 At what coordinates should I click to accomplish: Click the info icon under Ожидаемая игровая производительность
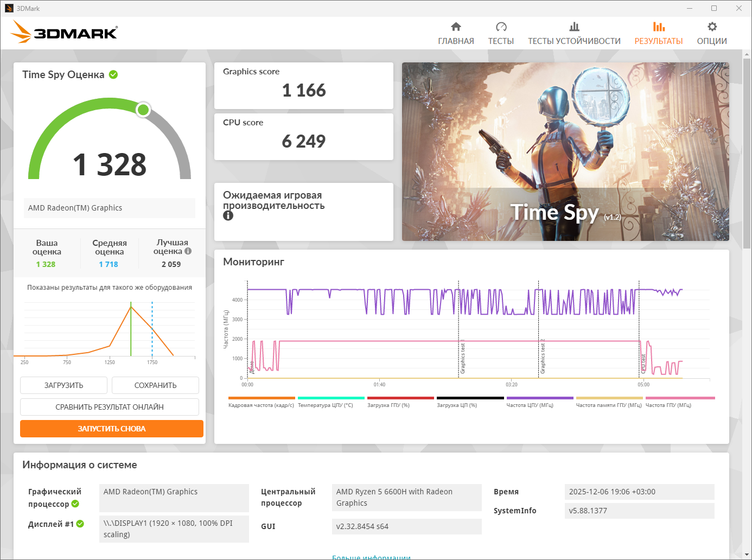[228, 215]
